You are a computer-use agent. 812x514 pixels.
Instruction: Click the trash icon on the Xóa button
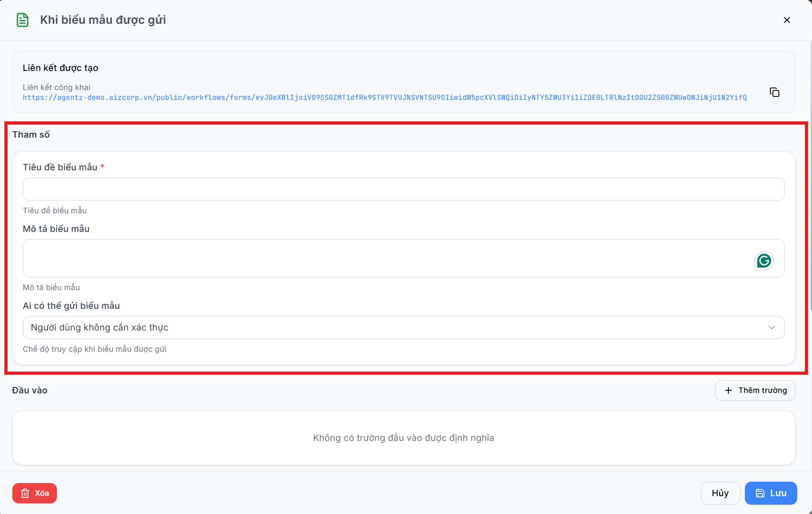point(25,493)
